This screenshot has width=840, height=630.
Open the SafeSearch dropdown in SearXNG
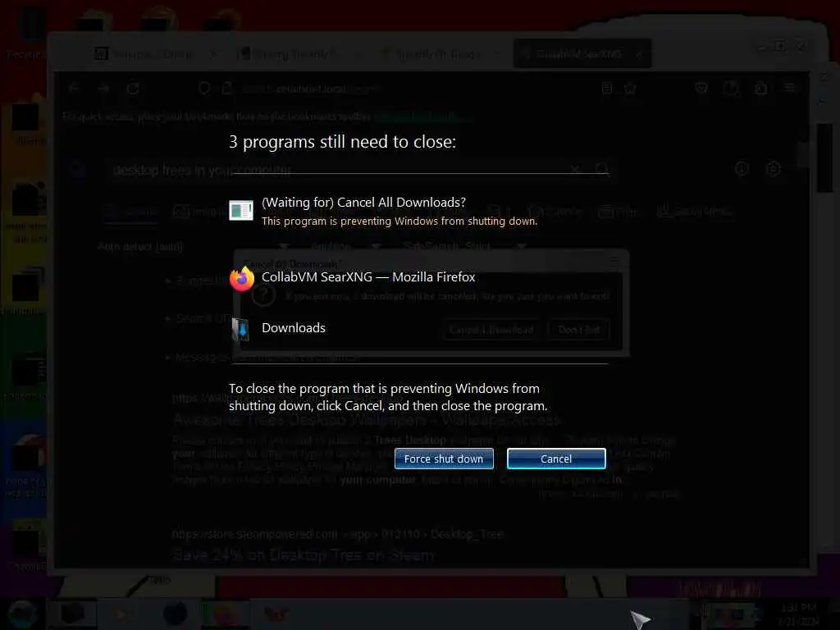coord(465,246)
